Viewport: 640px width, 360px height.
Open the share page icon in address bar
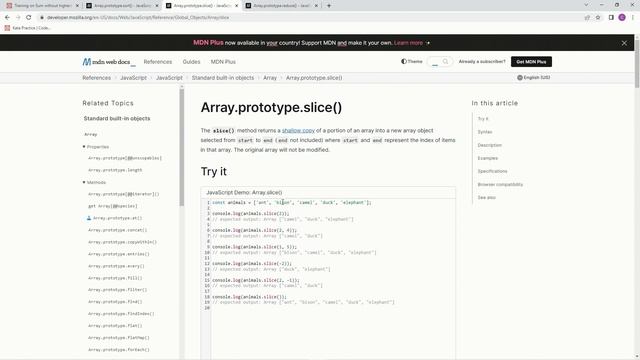click(587, 18)
